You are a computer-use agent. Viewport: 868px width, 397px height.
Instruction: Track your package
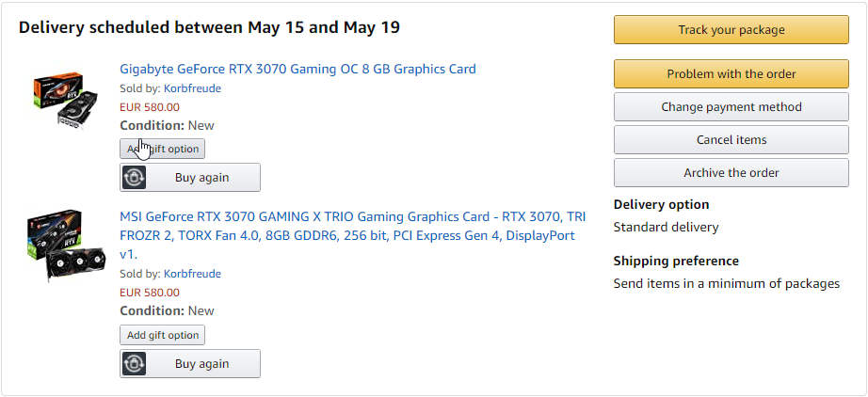731,30
